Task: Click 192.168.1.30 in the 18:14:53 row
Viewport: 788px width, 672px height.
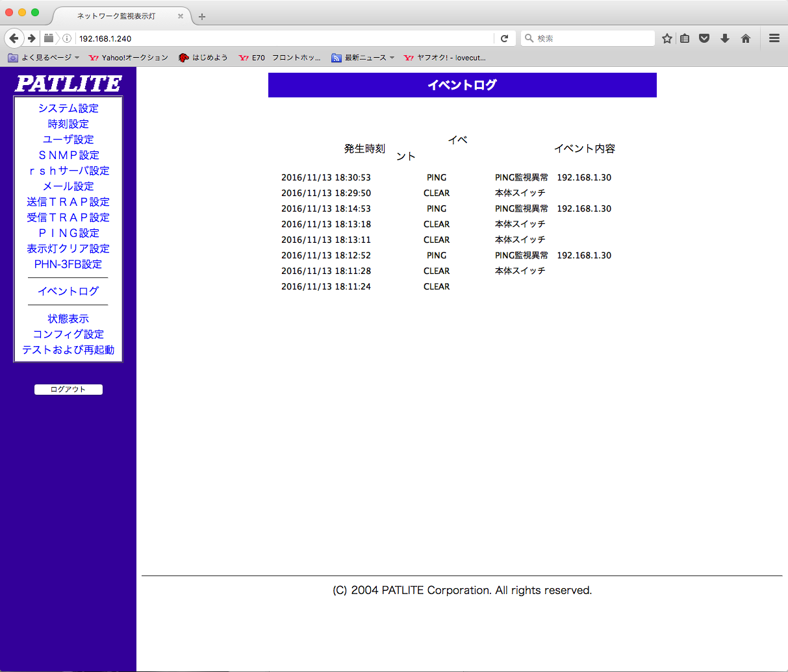Action: point(584,208)
